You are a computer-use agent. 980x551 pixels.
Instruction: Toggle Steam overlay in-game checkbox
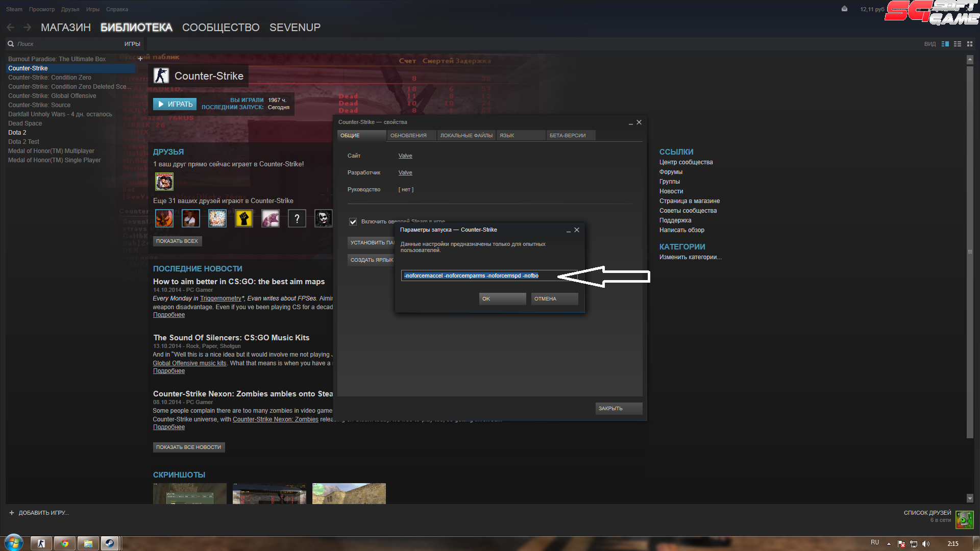(x=353, y=221)
